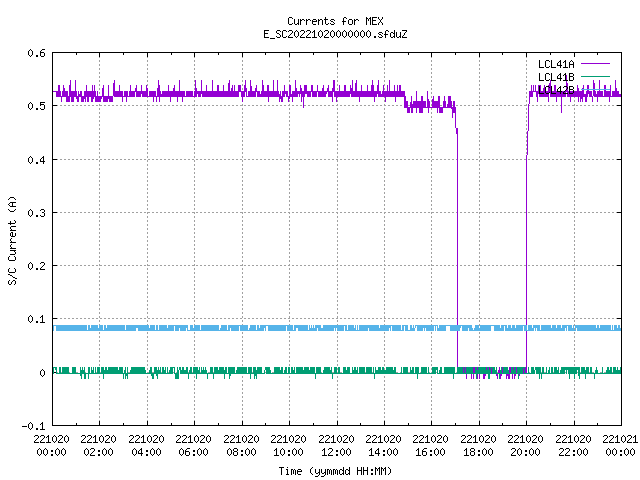Click the y-axis tick value 0.2

pos(36,266)
